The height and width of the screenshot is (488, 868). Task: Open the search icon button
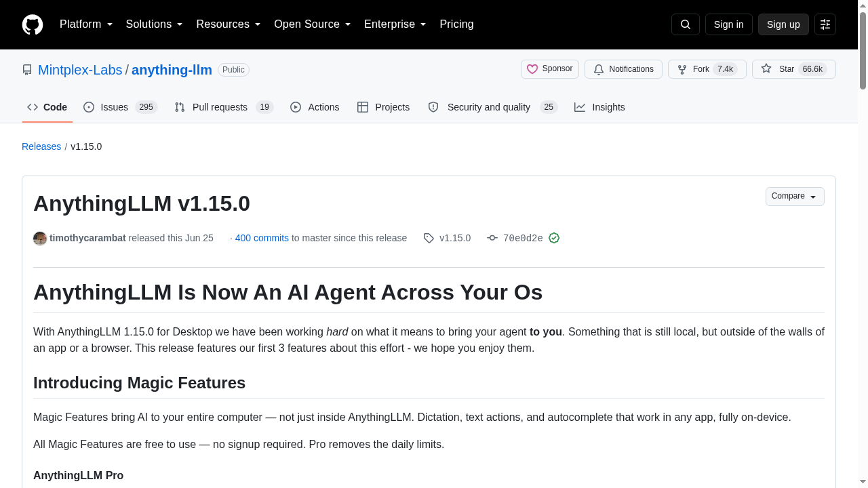point(685,24)
